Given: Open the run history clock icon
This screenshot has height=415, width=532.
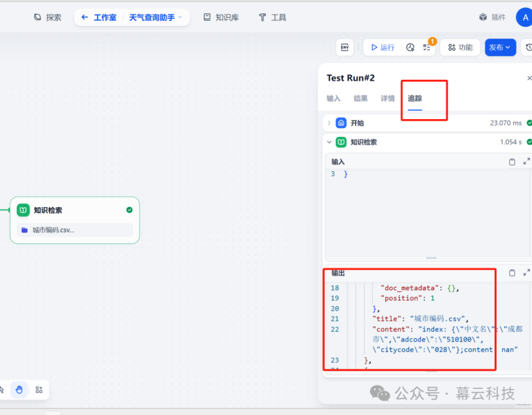Looking at the screenshot, I should click(x=410, y=47).
